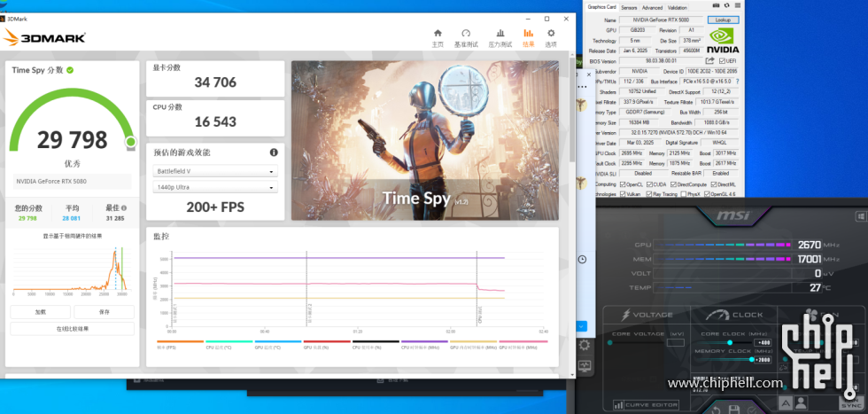Click Lookup button in GPU-Z
The image size is (868, 414).
click(x=723, y=20)
